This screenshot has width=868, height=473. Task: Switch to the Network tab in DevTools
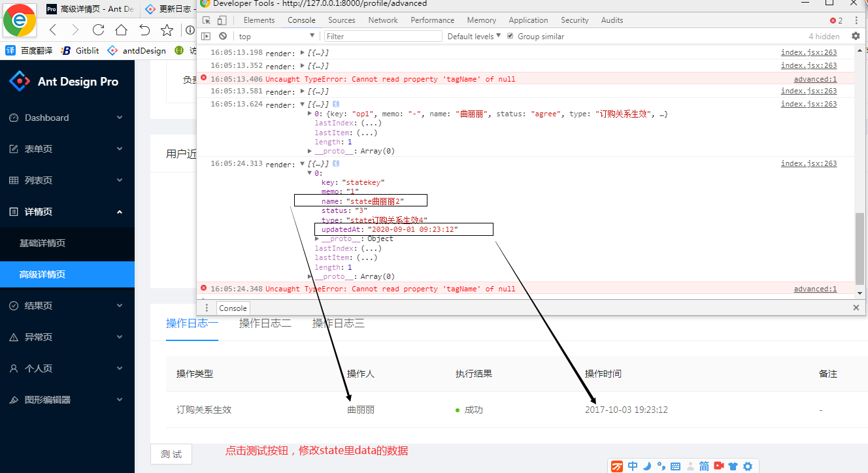tap(382, 20)
